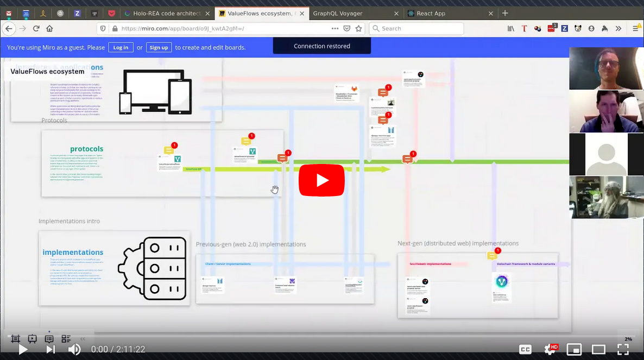This screenshot has width=644, height=360.
Task: Open a new browser tab
Action: click(505, 13)
